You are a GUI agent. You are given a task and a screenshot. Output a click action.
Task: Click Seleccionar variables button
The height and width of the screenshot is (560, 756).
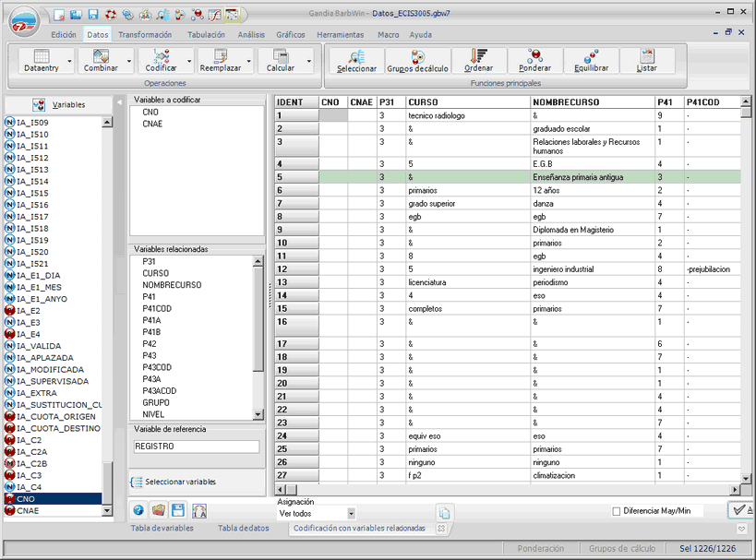click(x=181, y=482)
